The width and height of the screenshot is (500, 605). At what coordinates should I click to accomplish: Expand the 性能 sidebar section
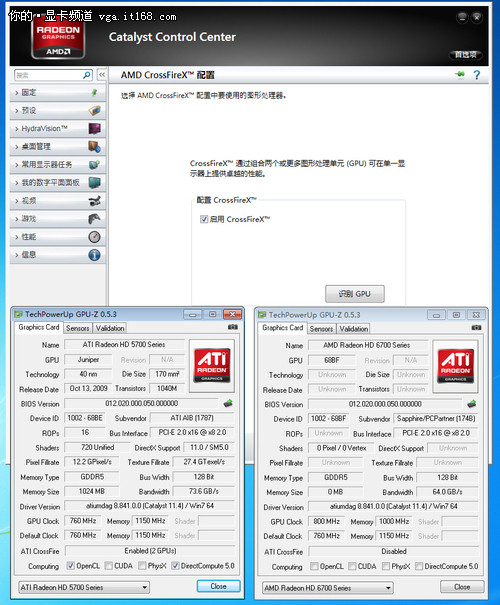click(58, 237)
